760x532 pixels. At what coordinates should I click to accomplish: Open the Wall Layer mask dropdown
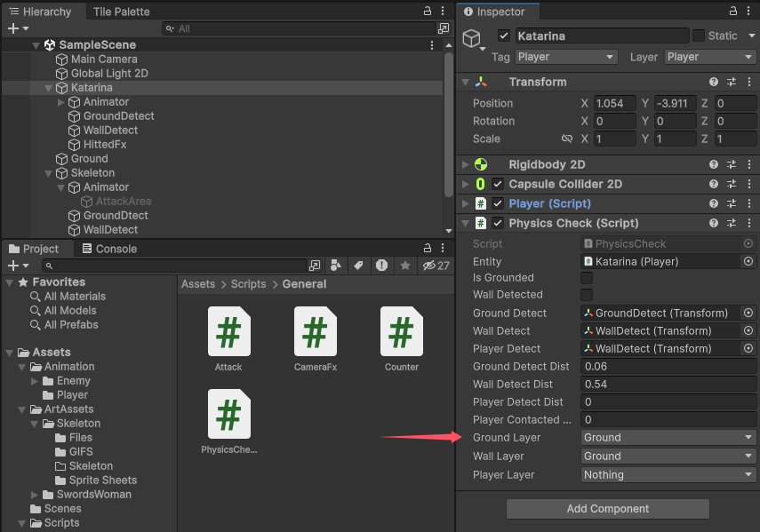pos(668,456)
